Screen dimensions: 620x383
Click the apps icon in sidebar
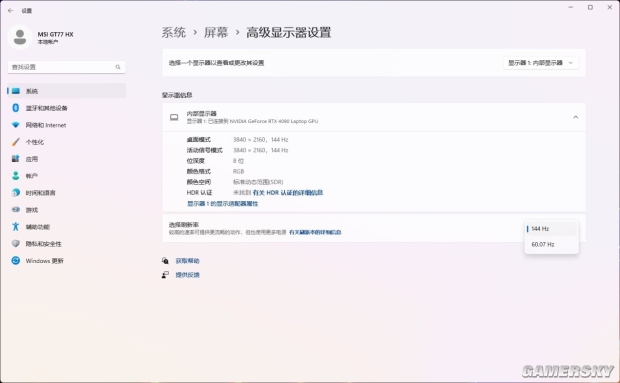(16, 158)
